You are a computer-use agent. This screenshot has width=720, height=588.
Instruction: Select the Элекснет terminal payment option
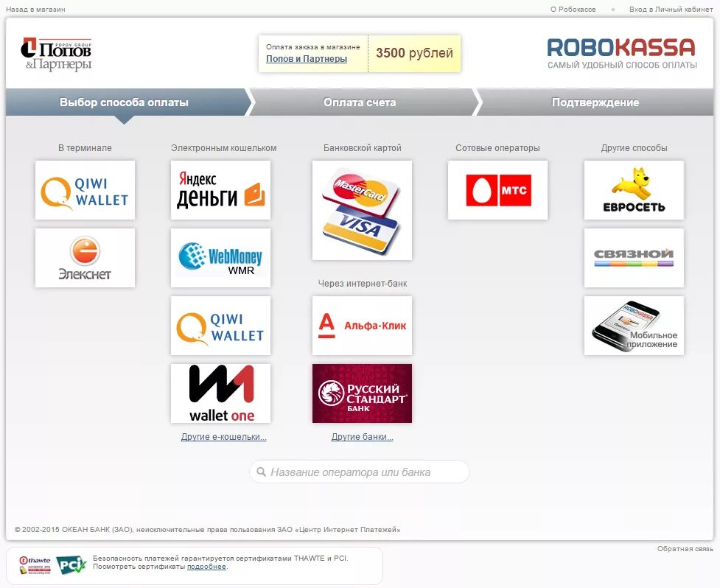tap(85, 258)
